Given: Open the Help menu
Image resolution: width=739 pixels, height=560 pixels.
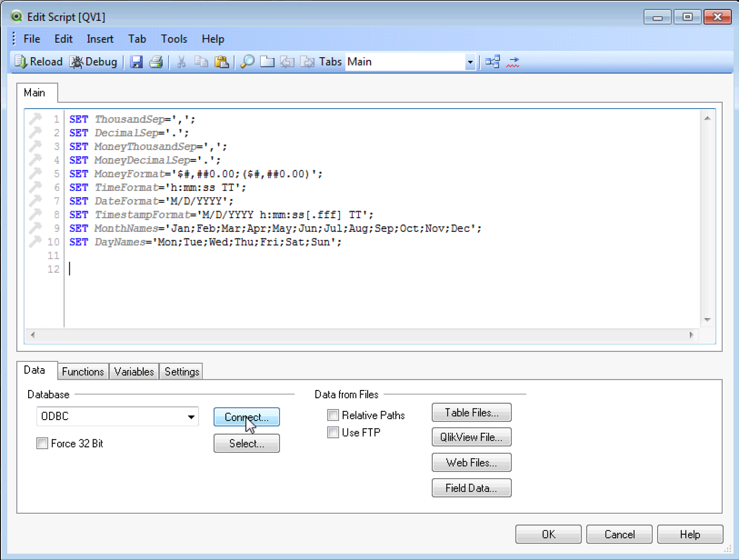Looking at the screenshot, I should coord(213,39).
